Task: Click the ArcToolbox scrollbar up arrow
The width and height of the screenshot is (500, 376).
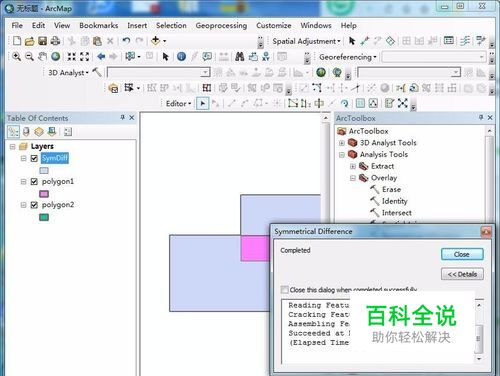Action: 489,131
